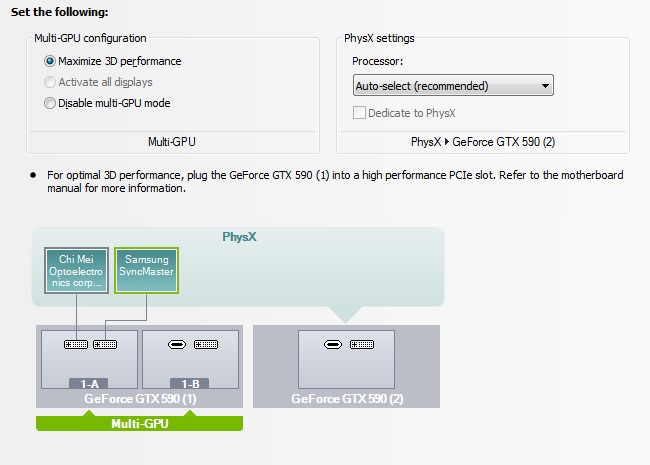Click PhysX GeForce GTX 590 (2) status text
Screen dimensions: 650x465
tap(483, 142)
